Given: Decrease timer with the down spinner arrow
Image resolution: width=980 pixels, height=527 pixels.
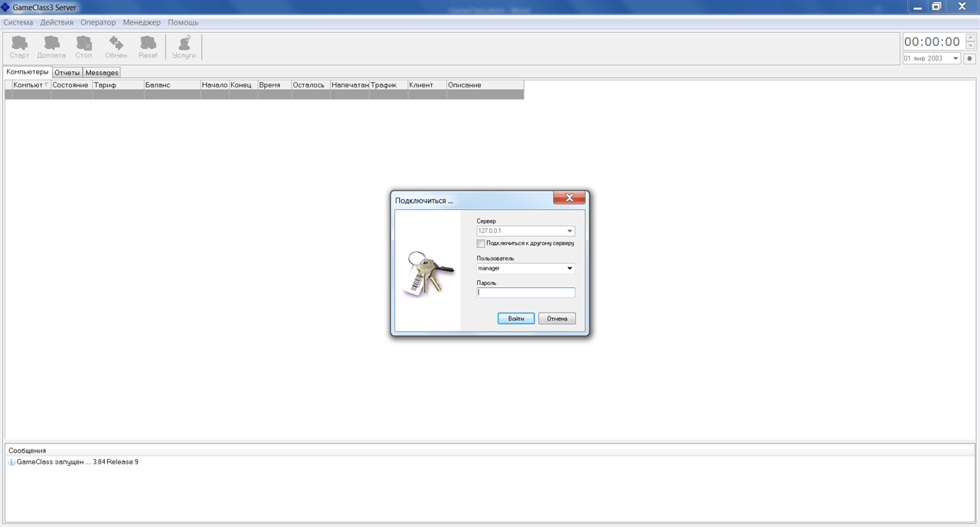Looking at the screenshot, I should (x=971, y=46).
